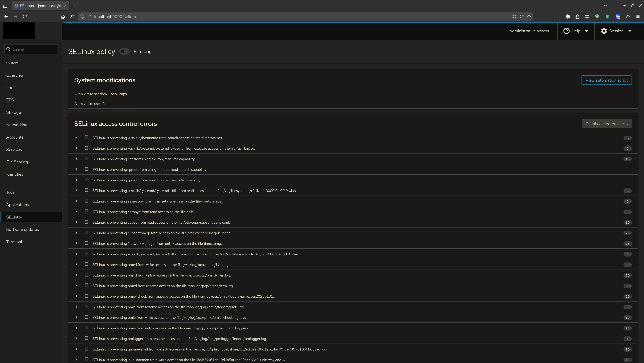Open the Services page in the sidebar
Viewport: 644px width, 363px height.
(x=31, y=149)
